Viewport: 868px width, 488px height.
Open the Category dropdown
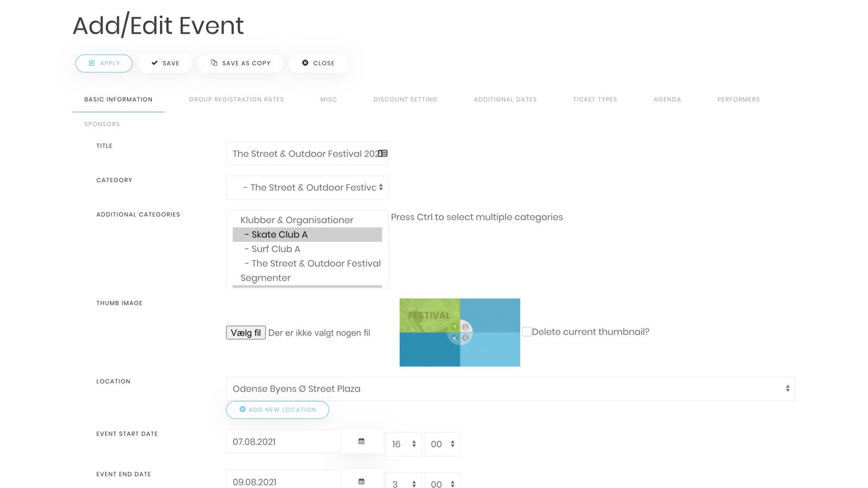click(x=307, y=188)
